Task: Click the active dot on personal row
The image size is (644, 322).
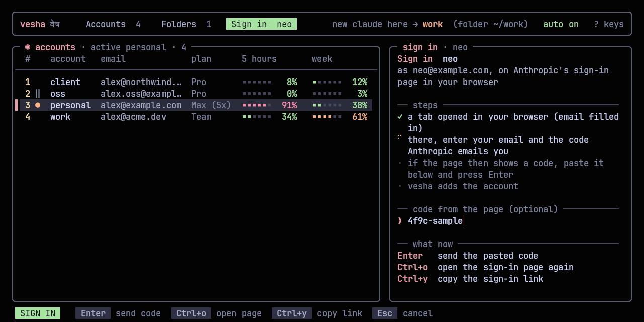Action: [x=38, y=105]
